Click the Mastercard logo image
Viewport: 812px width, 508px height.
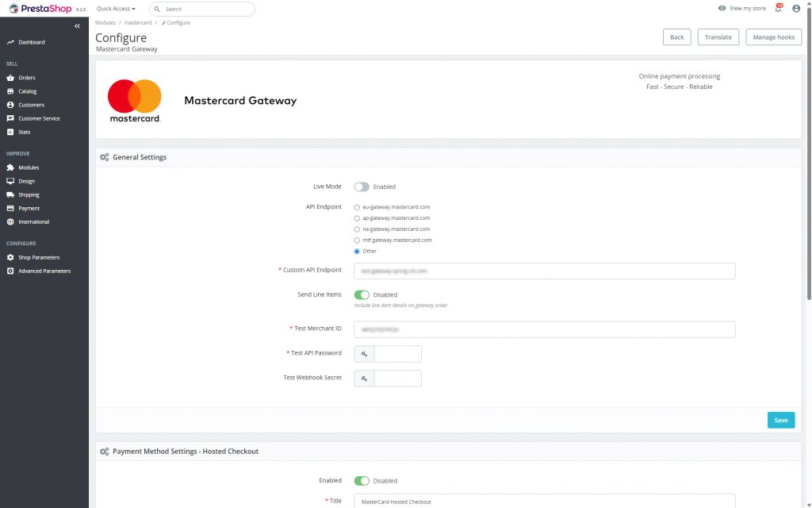click(135, 101)
